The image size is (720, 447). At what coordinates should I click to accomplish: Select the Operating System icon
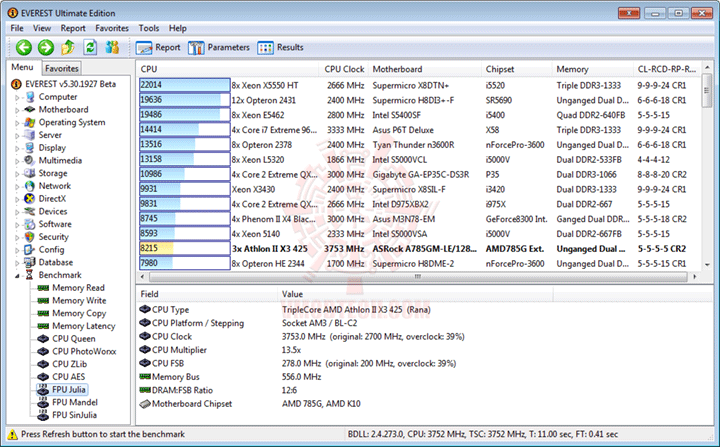coord(30,122)
